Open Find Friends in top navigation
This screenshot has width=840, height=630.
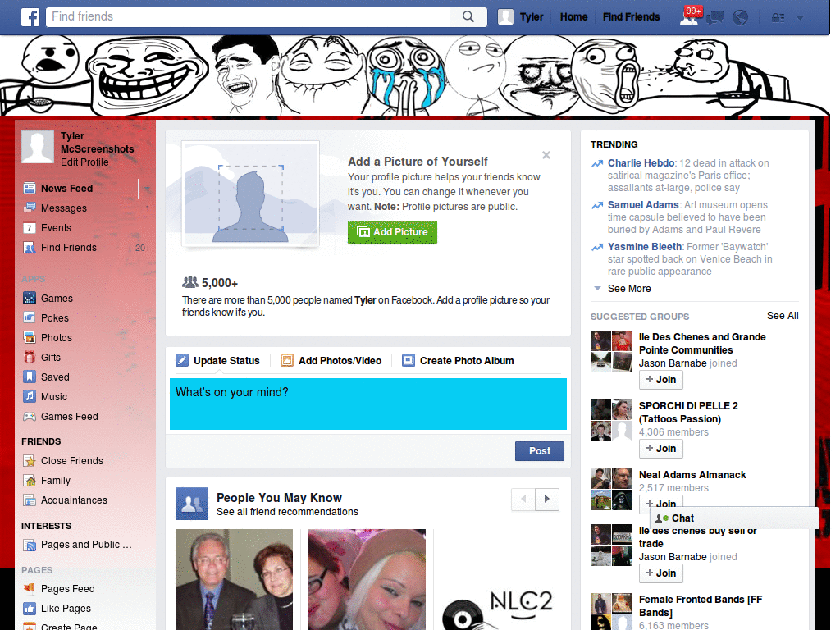(x=631, y=17)
